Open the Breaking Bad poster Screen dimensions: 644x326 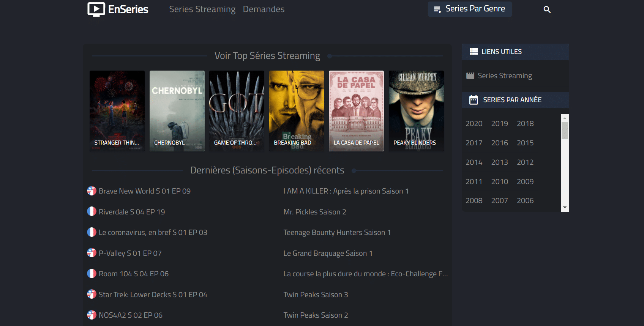[x=297, y=111]
